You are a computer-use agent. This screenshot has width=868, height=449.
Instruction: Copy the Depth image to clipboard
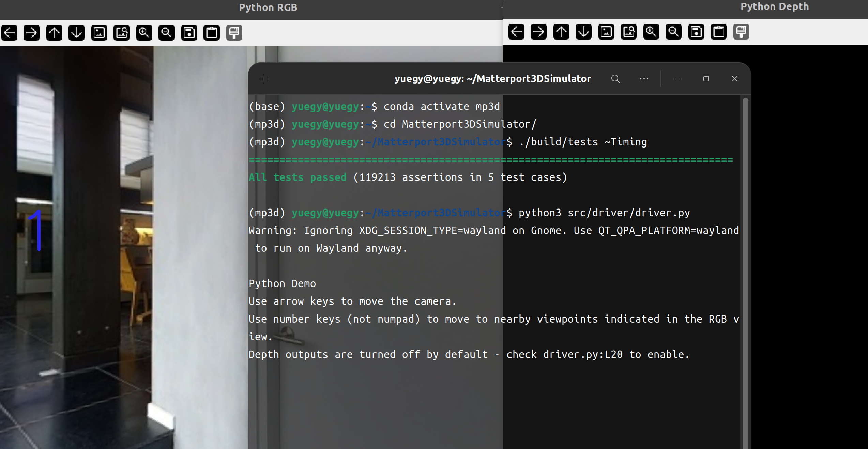(x=719, y=32)
